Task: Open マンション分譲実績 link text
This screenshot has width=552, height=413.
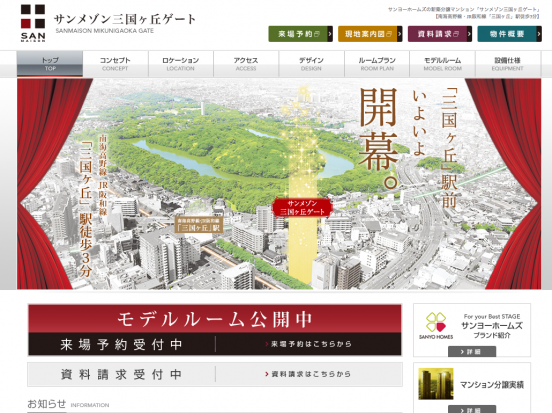Action: [x=492, y=384]
